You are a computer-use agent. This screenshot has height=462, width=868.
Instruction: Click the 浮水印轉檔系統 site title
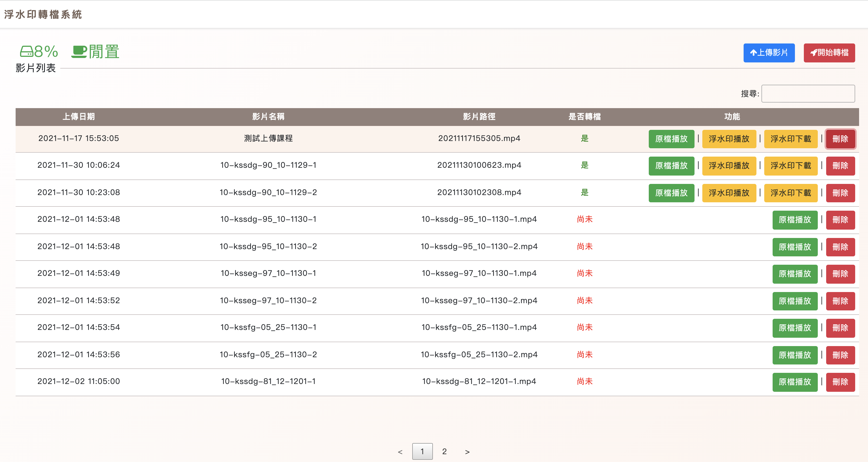(43, 14)
